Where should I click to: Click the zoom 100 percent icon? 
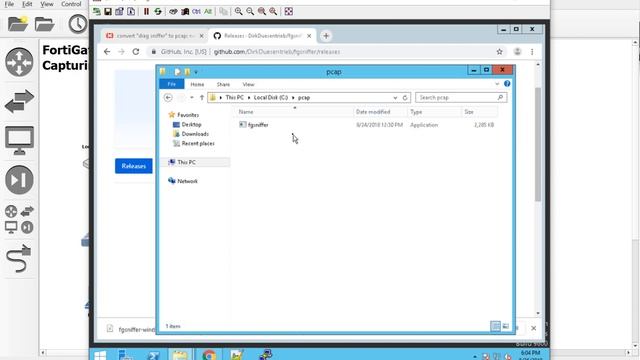262,11
